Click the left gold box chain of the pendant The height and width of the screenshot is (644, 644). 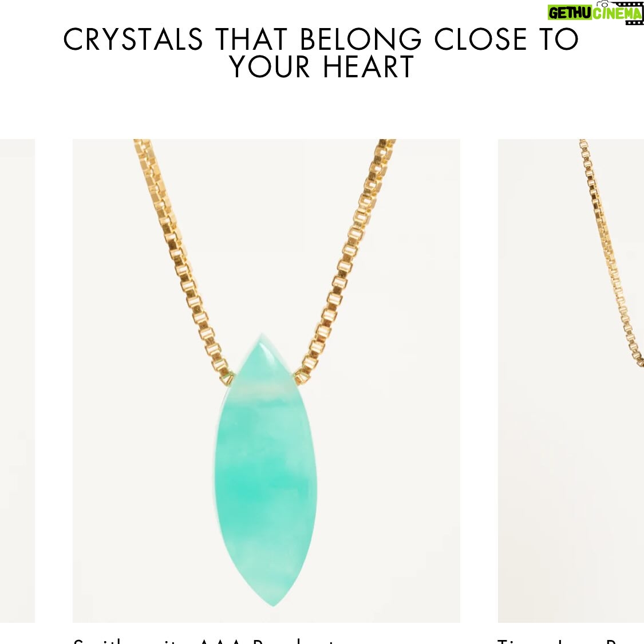click(x=183, y=259)
